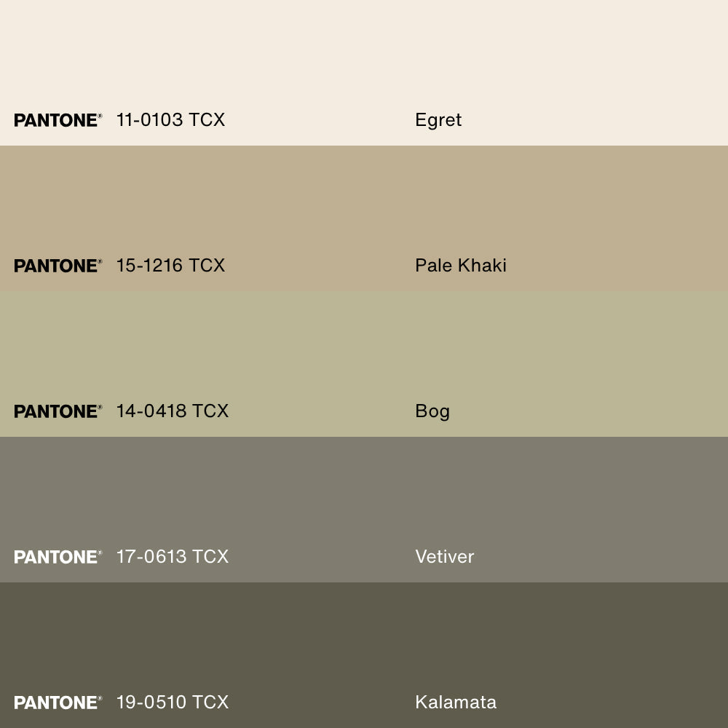Click the PANTONE logo beside 14-0418 TCX
Screen dimensions: 728x728
point(58,411)
